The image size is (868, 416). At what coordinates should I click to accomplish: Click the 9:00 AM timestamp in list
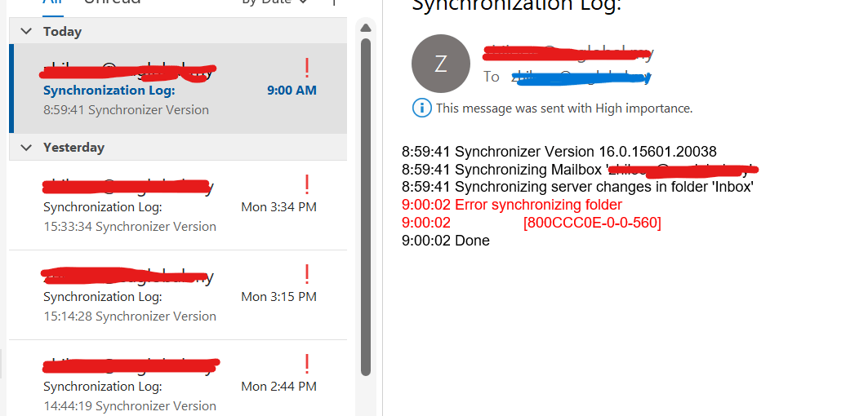pyautogui.click(x=292, y=91)
